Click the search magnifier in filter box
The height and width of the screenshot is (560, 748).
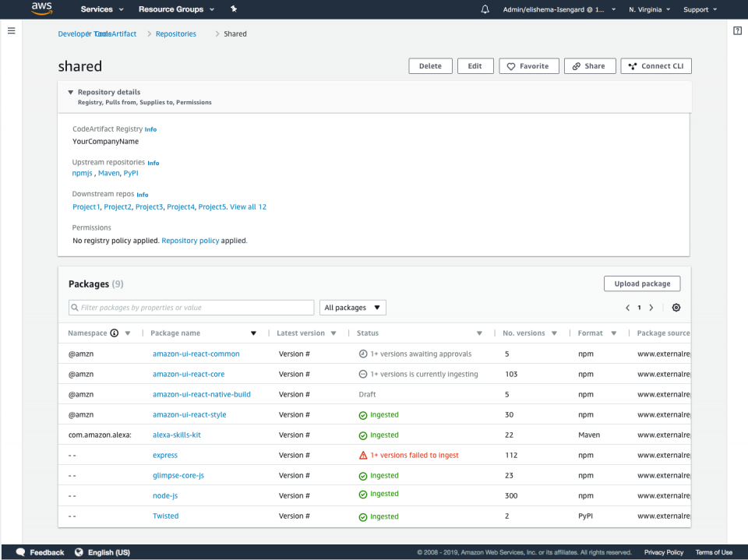(75, 308)
